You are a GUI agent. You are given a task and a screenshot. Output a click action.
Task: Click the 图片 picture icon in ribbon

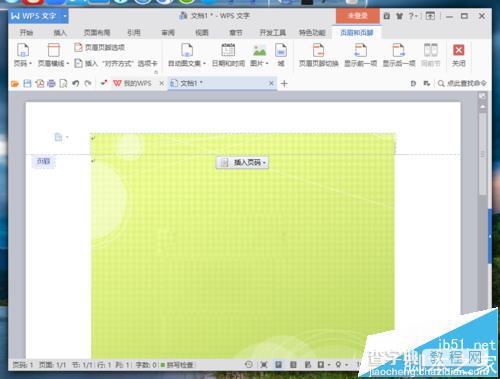(x=259, y=51)
